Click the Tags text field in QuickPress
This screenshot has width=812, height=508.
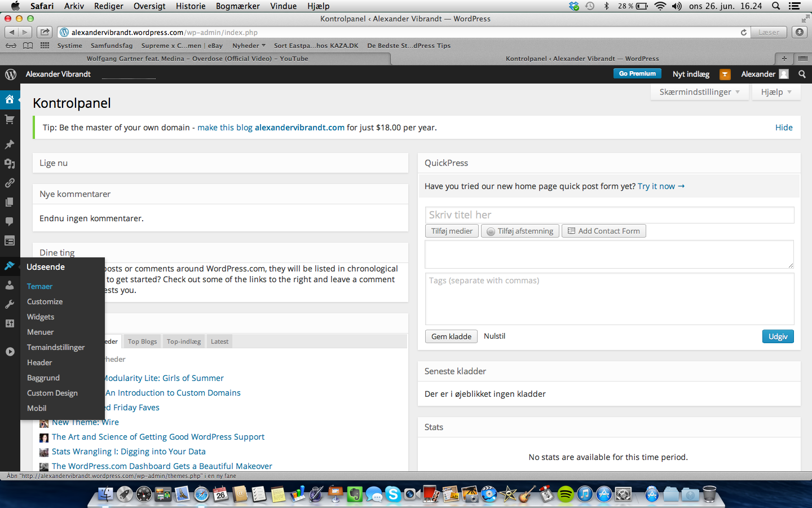click(610, 299)
